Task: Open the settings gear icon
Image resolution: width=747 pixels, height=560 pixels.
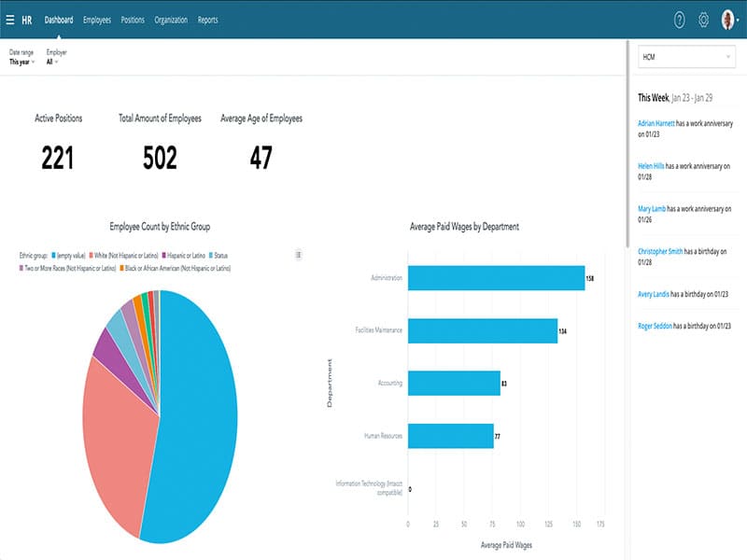Action: [x=704, y=20]
